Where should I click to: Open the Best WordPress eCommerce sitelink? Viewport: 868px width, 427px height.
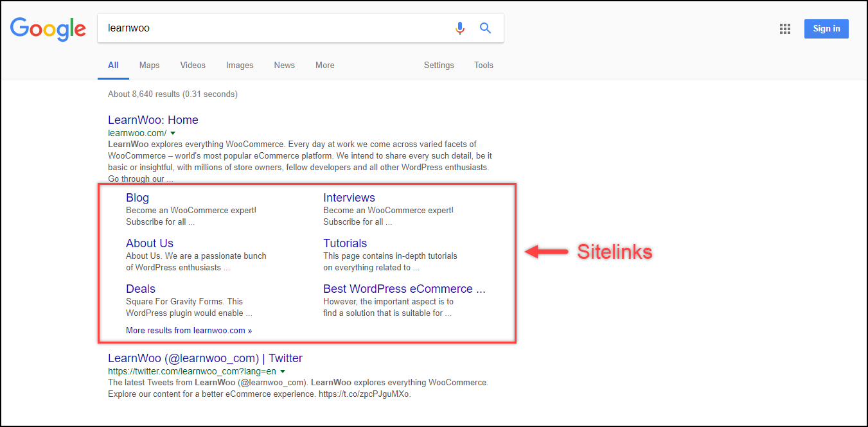point(404,289)
